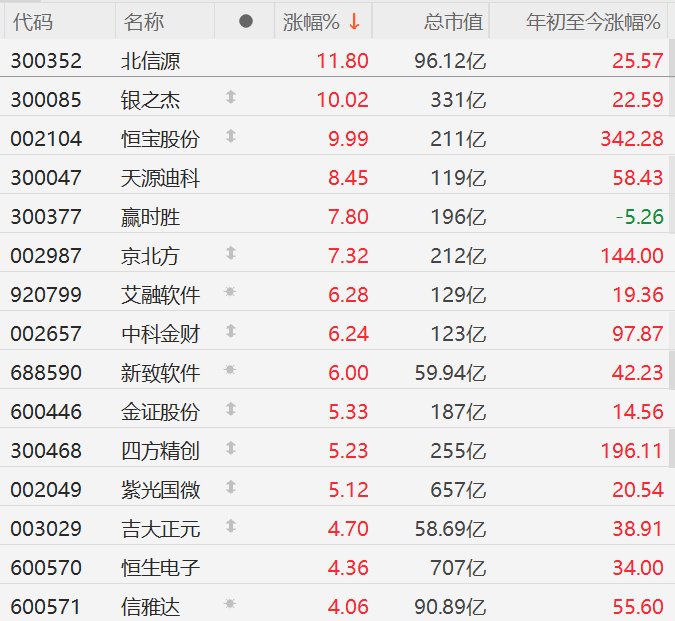
Task: Select stock code 002104
Action: [46, 139]
